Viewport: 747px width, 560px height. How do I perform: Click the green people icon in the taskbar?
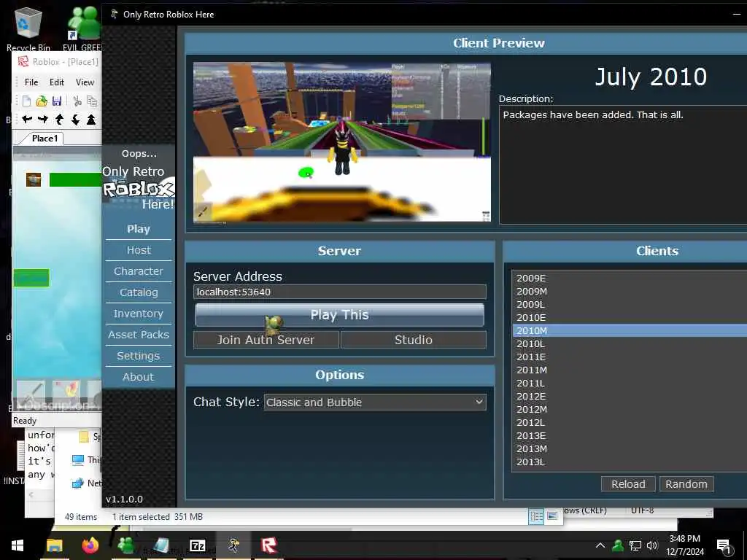click(125, 545)
